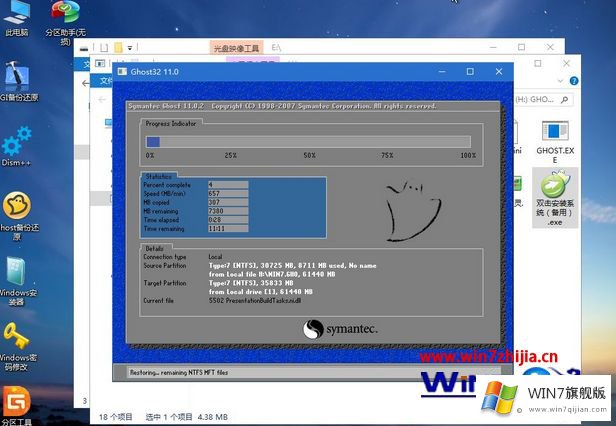
Task: Click the Speed (MB/min) value 657
Action: [228, 193]
